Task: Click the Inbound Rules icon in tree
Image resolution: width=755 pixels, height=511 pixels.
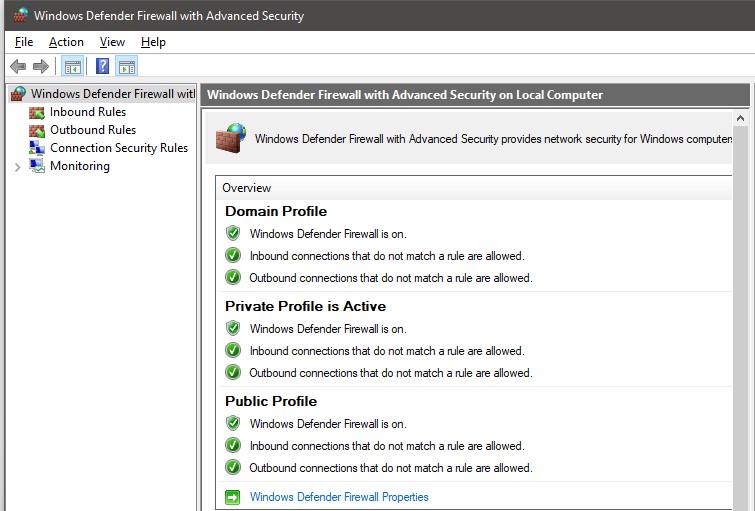Action: tap(37, 112)
